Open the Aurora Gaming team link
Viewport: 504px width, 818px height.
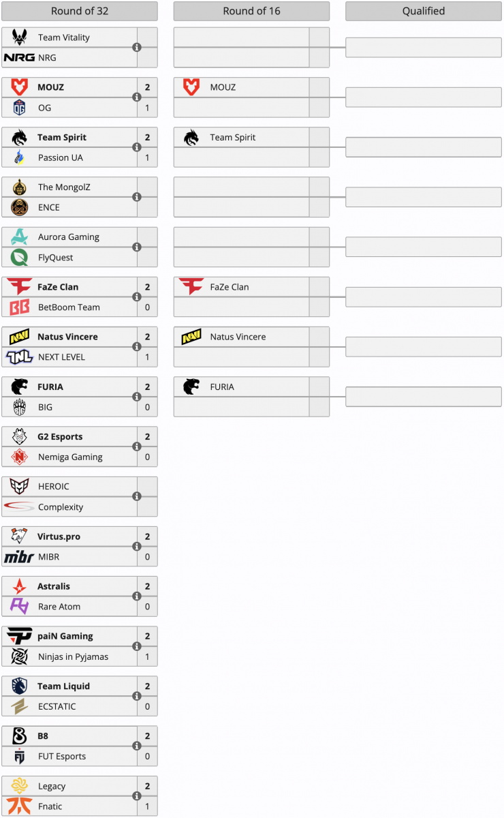[x=69, y=237]
